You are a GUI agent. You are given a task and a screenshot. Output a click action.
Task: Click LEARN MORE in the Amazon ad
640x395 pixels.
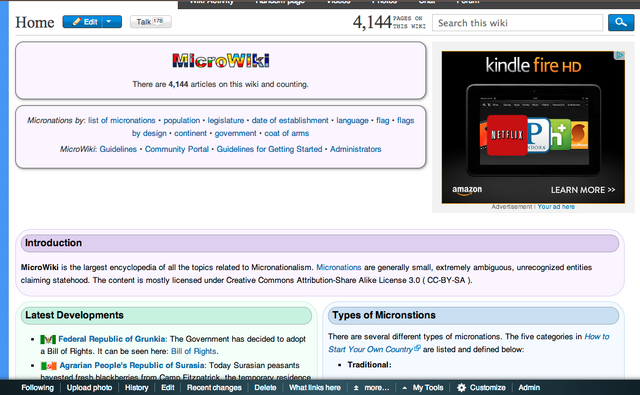coord(582,190)
